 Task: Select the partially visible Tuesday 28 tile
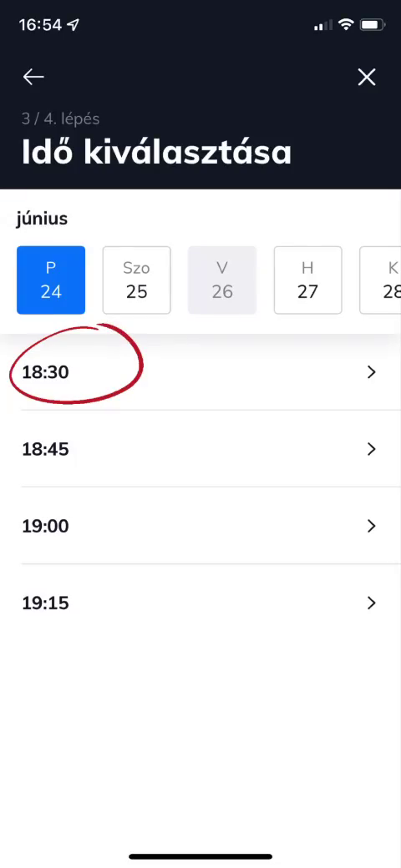pyautogui.click(x=381, y=280)
